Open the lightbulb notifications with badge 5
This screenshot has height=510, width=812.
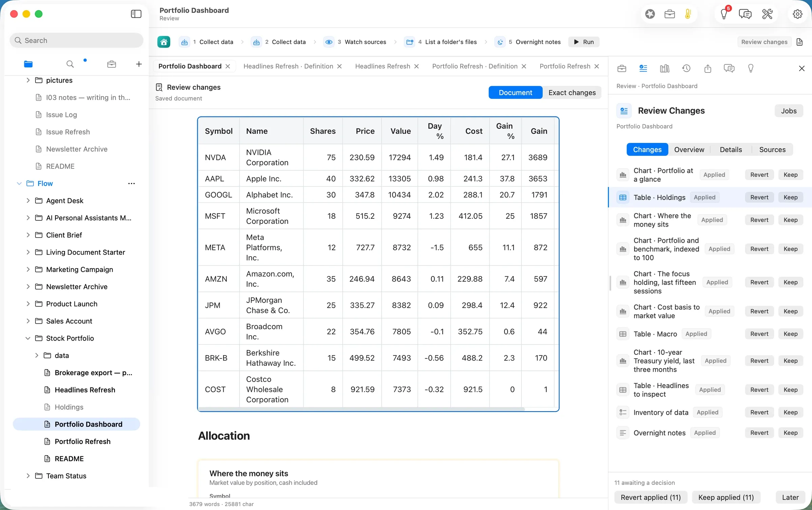pos(724,14)
